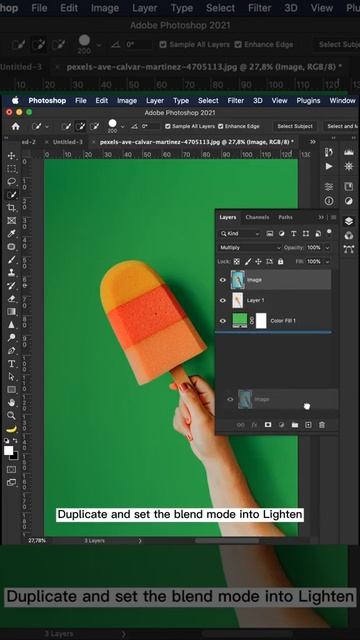Select the Path Selection tool
360x640 pixels.
tap(11, 377)
